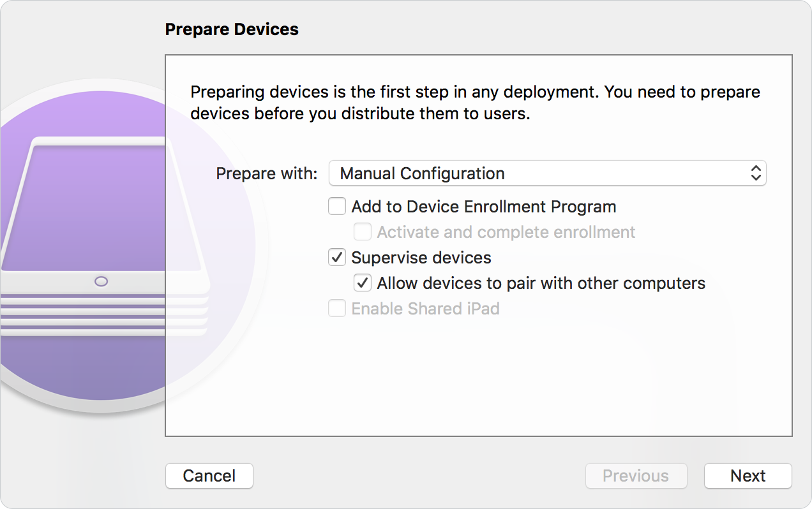This screenshot has height=509, width=812.
Task: Uncheck Allow devices to pair checkbox
Action: [363, 283]
